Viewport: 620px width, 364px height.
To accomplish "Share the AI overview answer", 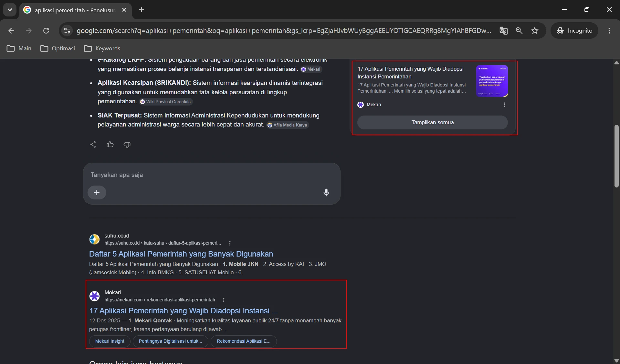I will pos(93,145).
